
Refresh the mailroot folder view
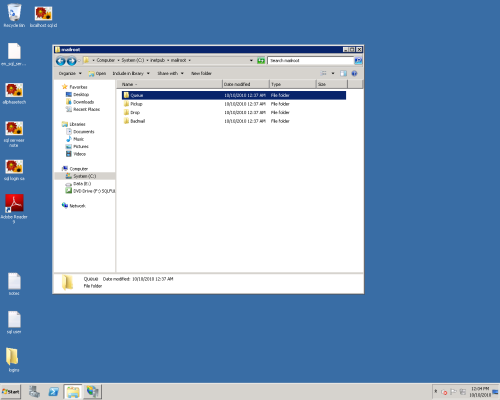(x=261, y=61)
